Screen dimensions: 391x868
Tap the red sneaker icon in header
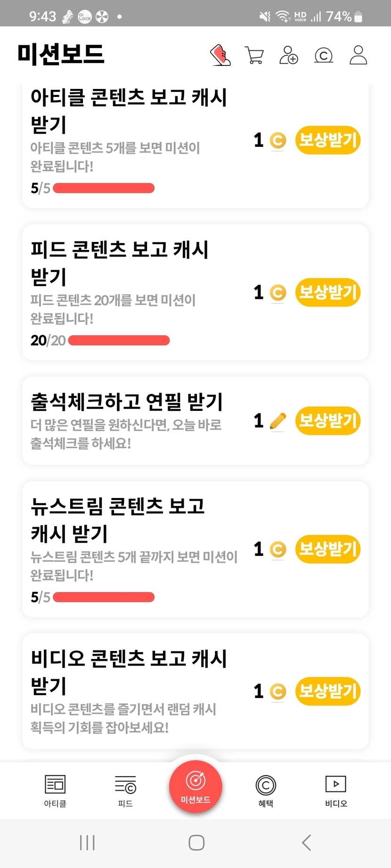(x=220, y=55)
